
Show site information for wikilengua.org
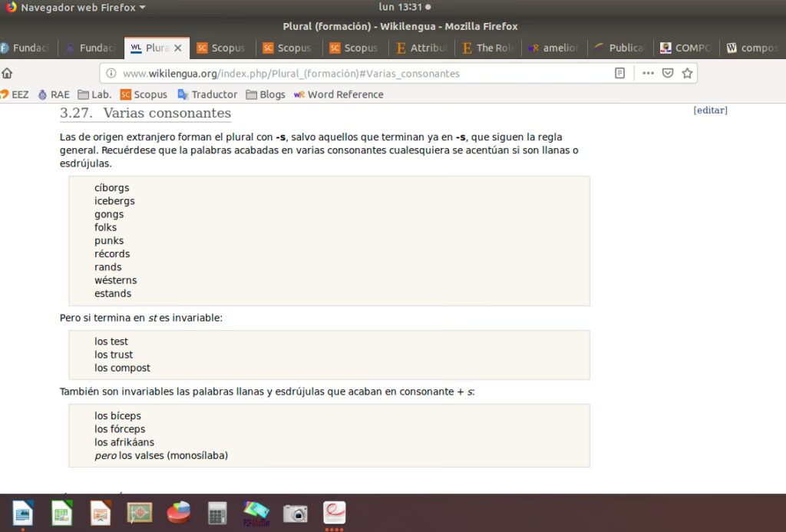point(111,74)
